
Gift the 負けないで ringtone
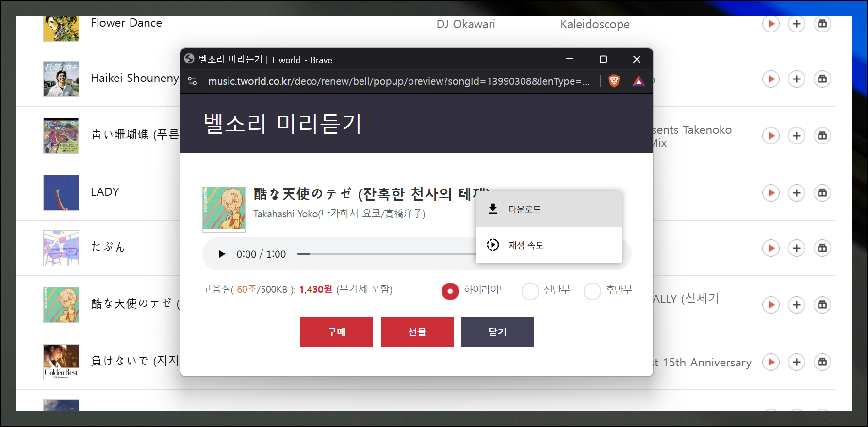pyautogui.click(x=822, y=362)
